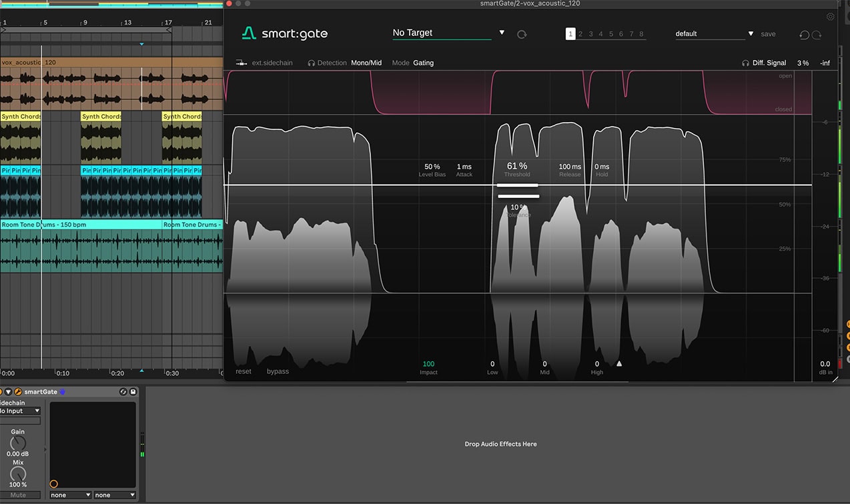Viewport: 850px width, 504px height.
Task: Toggle the Mode Gating setting
Action: point(423,63)
